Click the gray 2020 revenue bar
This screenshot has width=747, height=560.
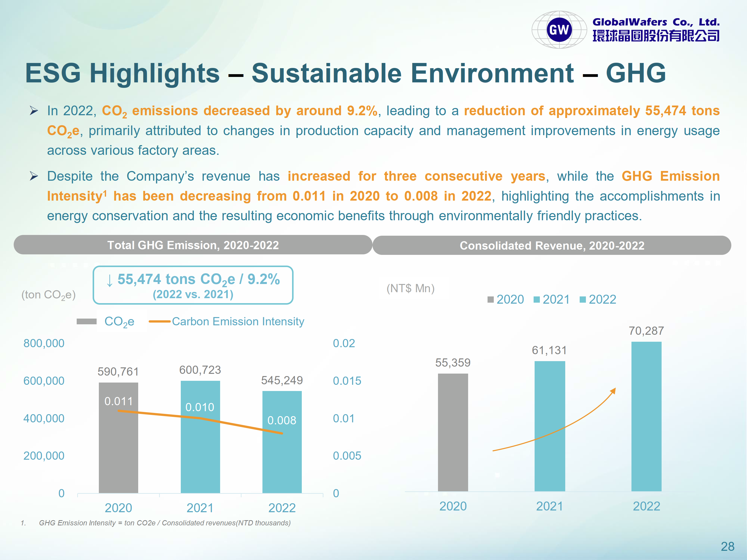pos(453,432)
